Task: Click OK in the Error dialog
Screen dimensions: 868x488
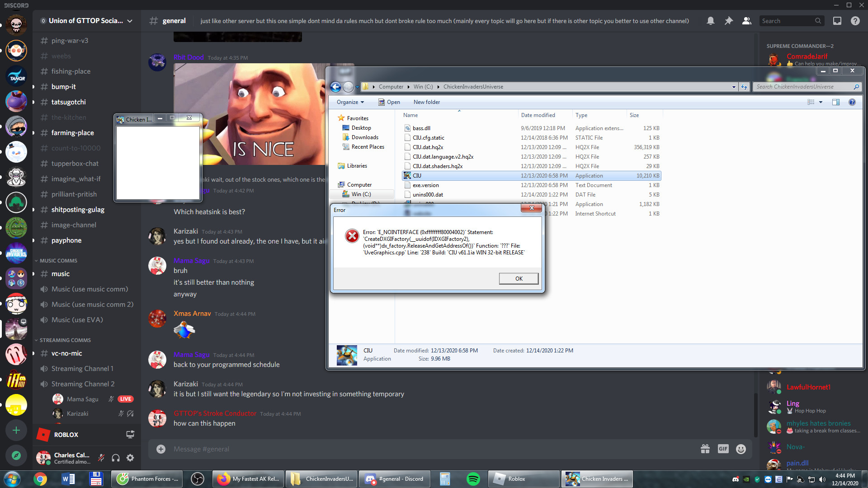Action: click(519, 278)
